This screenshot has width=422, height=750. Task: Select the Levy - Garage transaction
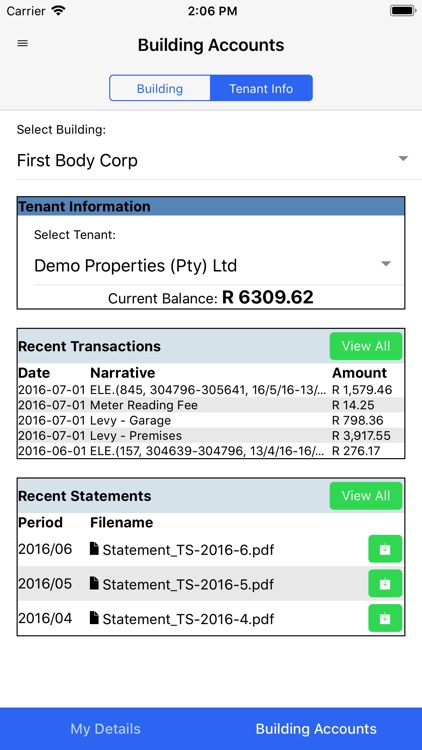coord(211,420)
